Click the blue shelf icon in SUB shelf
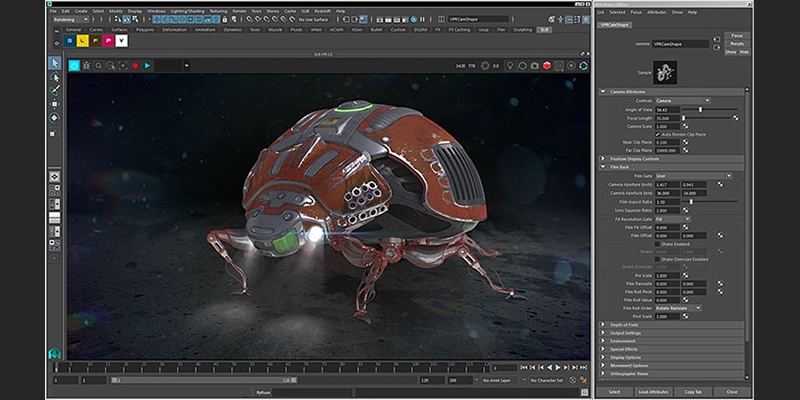The width and height of the screenshot is (800, 400). [x=70, y=41]
